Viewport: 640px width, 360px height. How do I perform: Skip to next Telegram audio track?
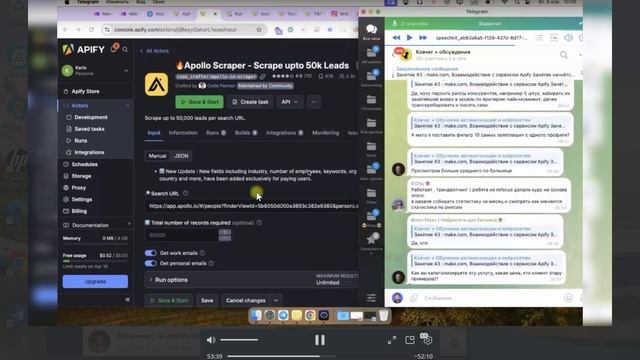[x=423, y=38]
